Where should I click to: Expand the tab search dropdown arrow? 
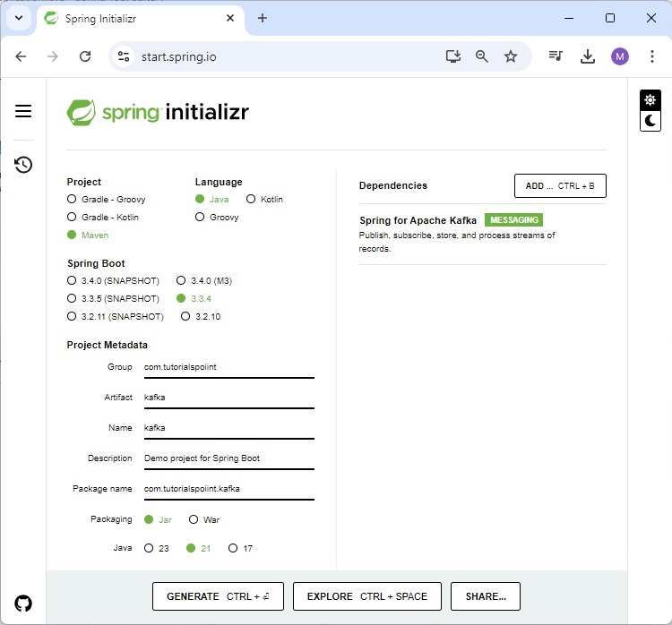[x=19, y=18]
